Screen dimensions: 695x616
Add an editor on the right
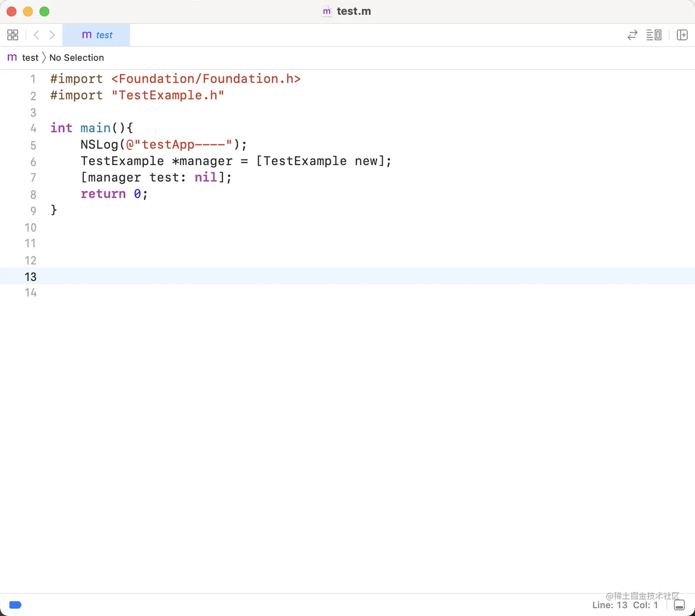682,35
